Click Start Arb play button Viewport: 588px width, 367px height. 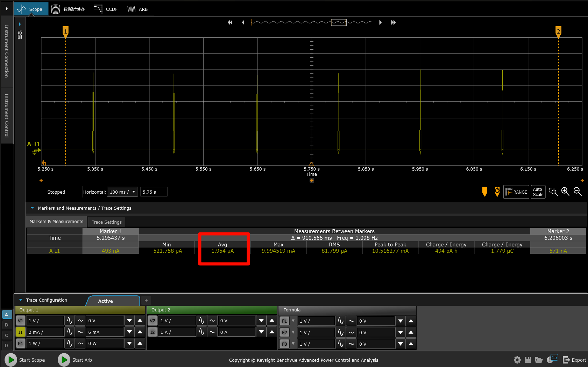[64, 360]
